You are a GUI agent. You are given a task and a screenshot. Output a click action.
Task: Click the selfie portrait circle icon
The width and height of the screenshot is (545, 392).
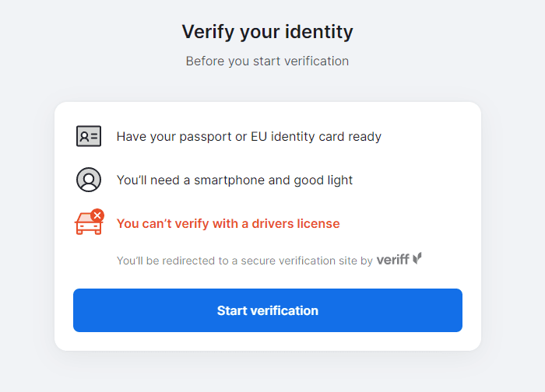tap(89, 180)
